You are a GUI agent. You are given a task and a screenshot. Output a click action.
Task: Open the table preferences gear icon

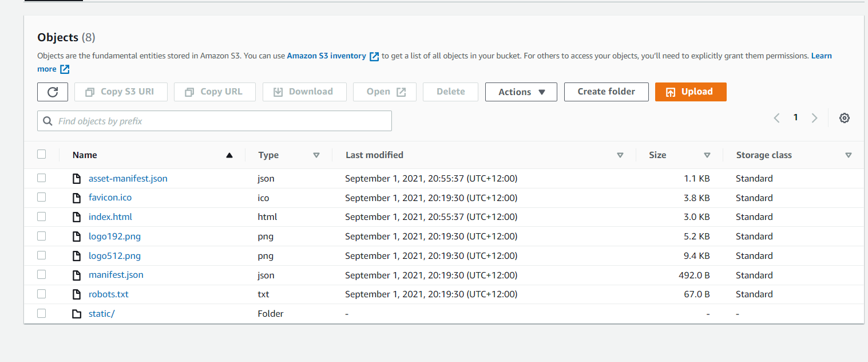[844, 118]
